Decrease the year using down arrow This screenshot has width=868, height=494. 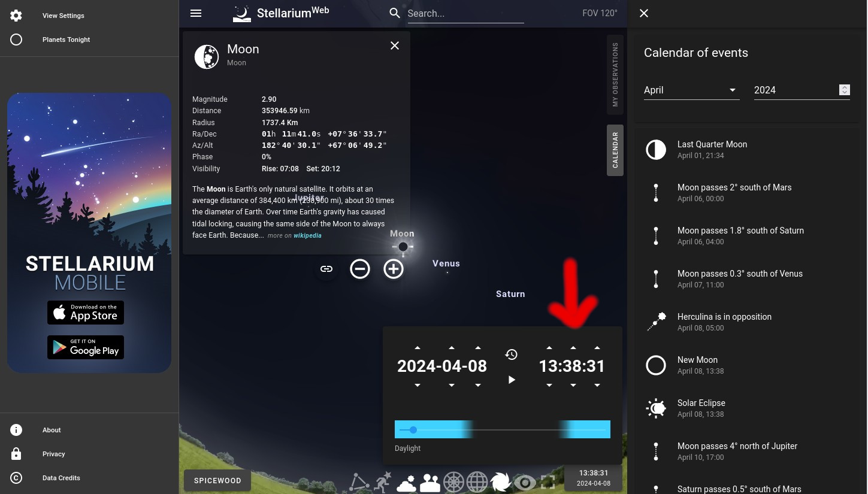[x=418, y=385]
